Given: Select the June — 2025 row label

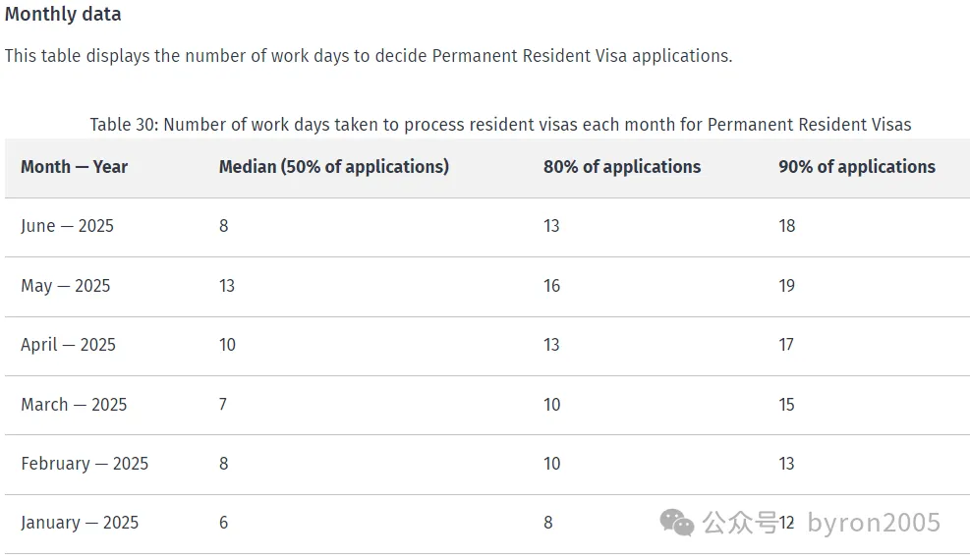Looking at the screenshot, I should click(x=67, y=226).
